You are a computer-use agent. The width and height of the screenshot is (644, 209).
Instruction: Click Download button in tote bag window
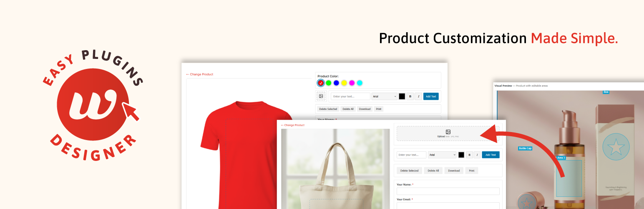point(454,171)
